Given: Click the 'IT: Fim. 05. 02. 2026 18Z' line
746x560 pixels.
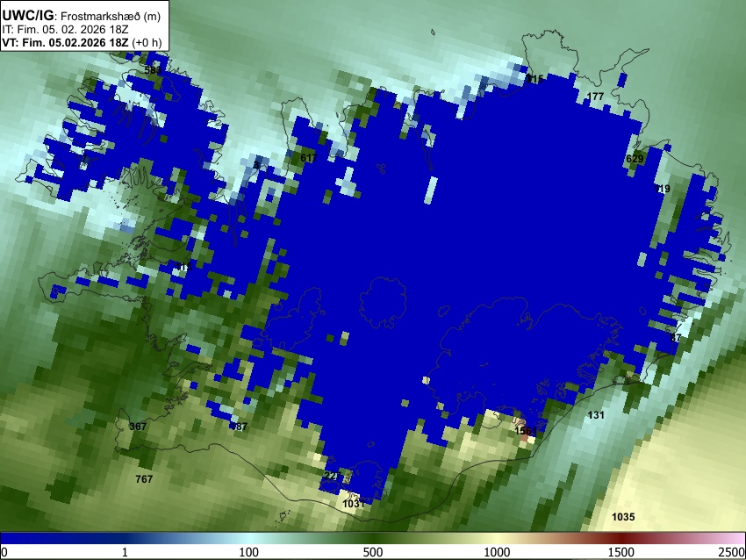Looking at the screenshot, I should coord(65,30).
